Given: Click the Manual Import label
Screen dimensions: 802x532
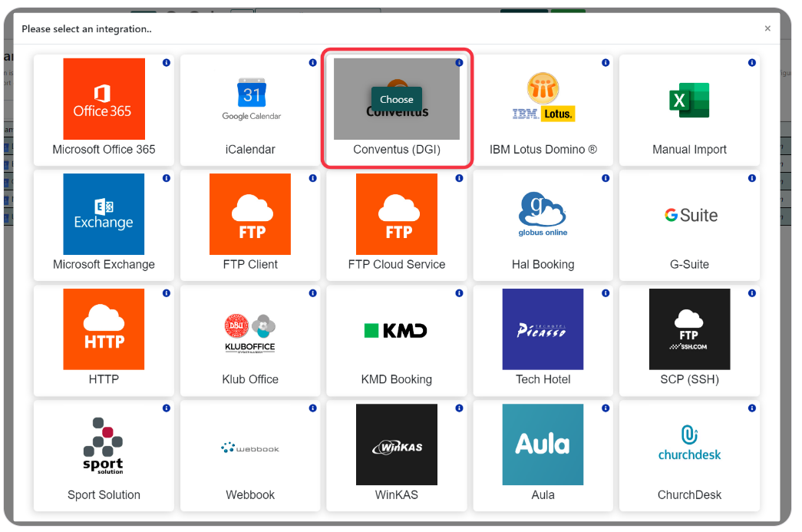Looking at the screenshot, I should [689, 150].
